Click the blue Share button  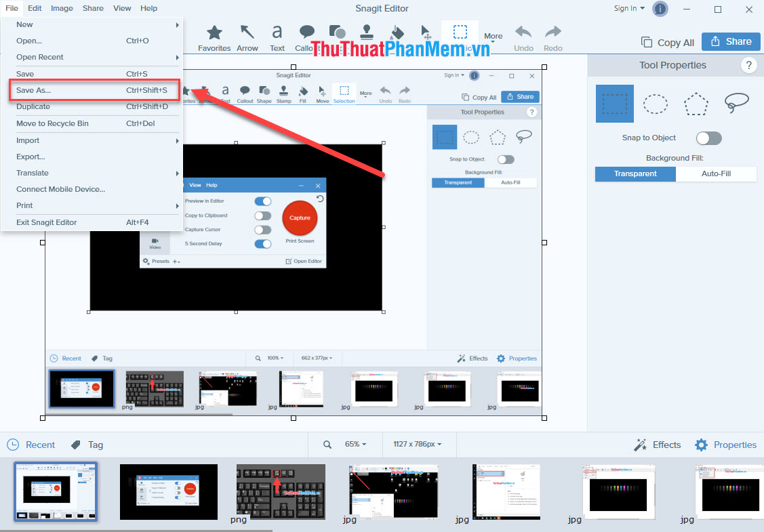(731, 41)
